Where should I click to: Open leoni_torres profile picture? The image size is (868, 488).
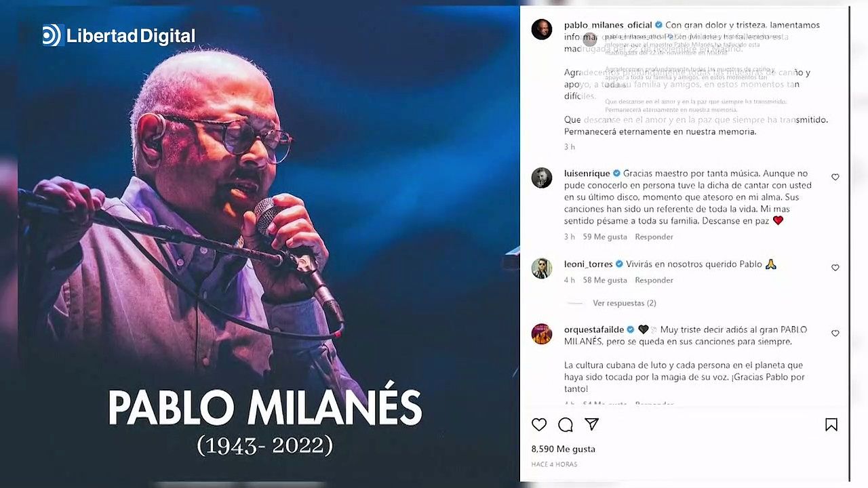542,268
